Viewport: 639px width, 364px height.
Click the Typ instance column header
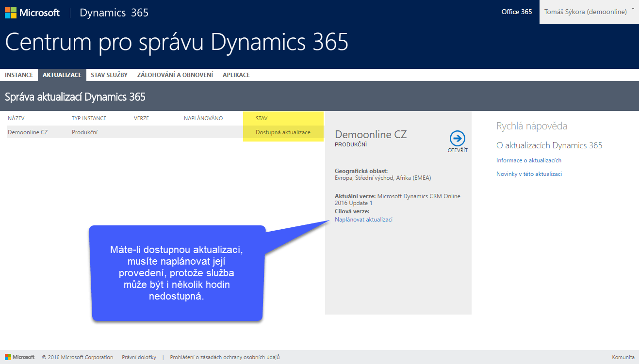(89, 118)
